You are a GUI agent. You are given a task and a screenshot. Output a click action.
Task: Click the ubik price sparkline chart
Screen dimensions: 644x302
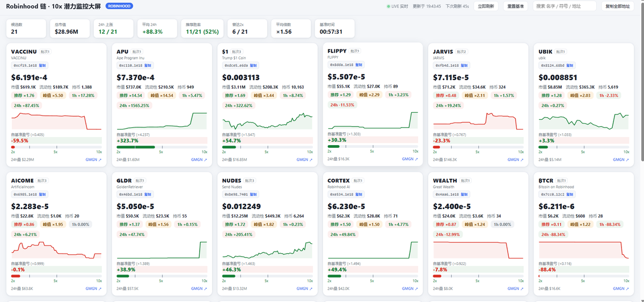click(583, 121)
